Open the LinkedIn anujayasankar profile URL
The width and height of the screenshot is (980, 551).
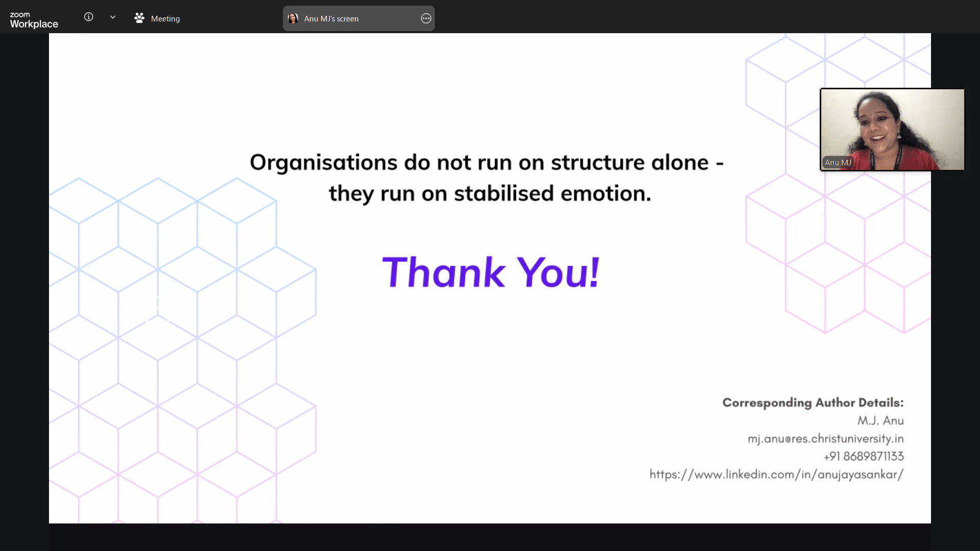click(x=776, y=474)
